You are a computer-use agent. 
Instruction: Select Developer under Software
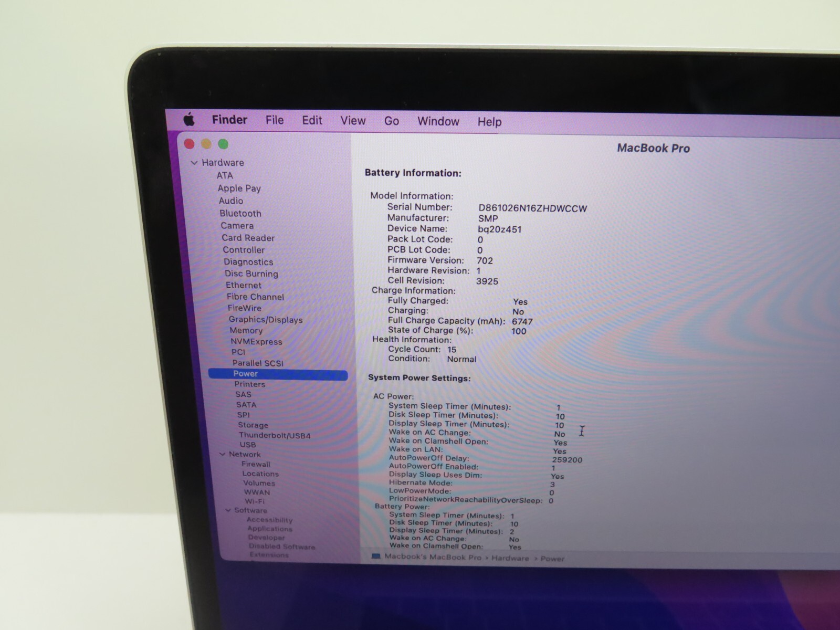tap(267, 538)
